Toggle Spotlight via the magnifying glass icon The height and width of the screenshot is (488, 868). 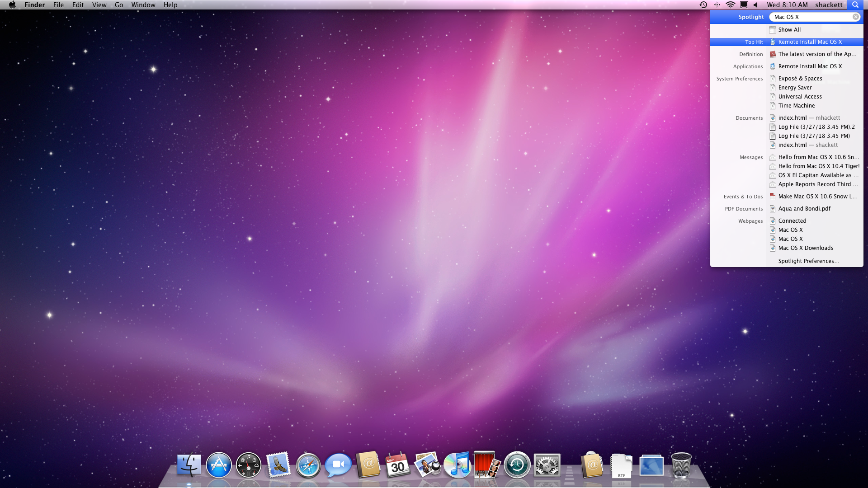(855, 5)
